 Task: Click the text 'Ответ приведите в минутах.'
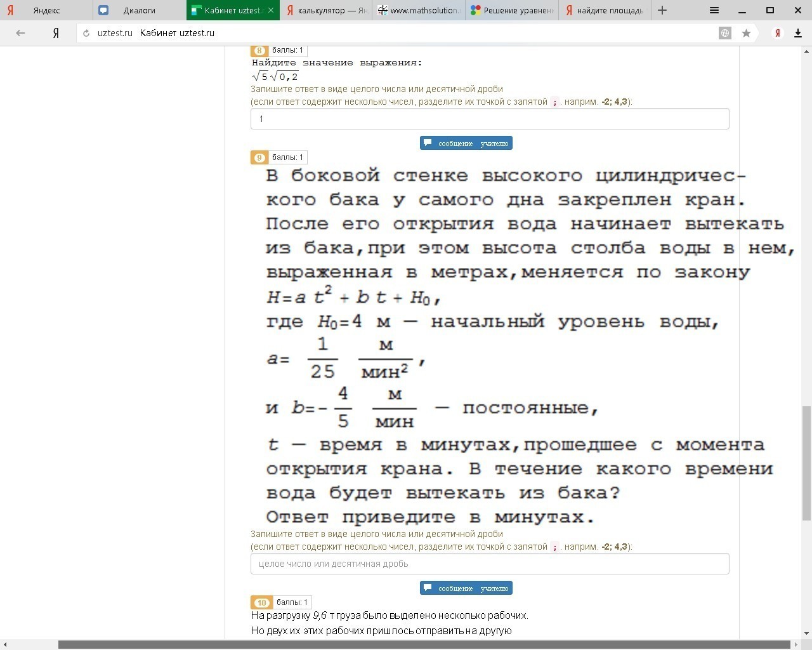click(x=430, y=517)
